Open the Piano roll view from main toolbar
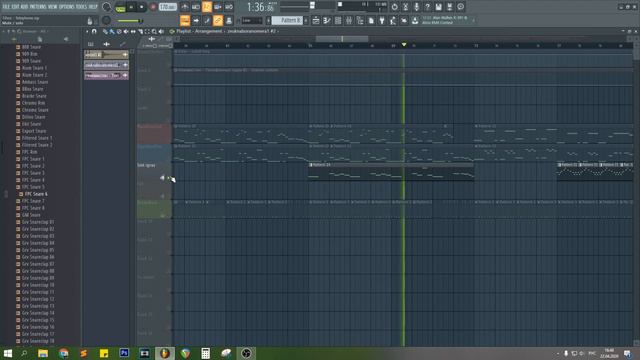Viewport: 640px width, 360px height. click(327, 20)
